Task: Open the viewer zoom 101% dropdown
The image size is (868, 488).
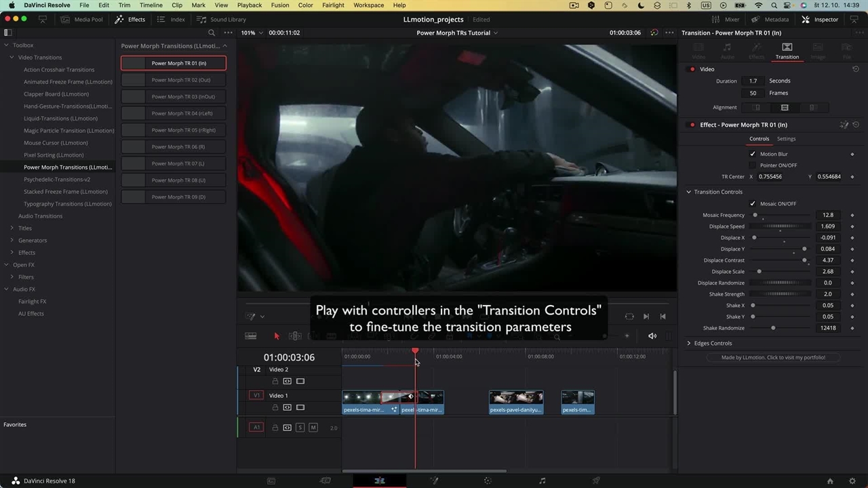Action: click(x=251, y=33)
